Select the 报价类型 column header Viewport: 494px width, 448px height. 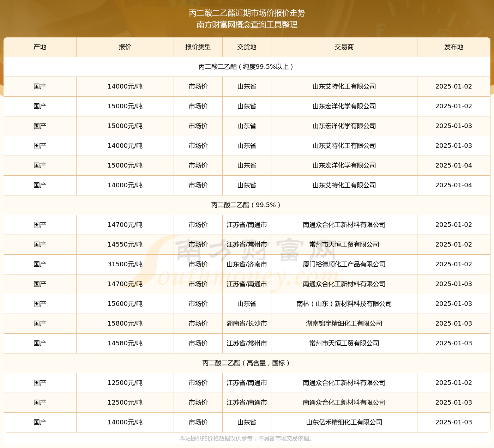tap(198, 47)
